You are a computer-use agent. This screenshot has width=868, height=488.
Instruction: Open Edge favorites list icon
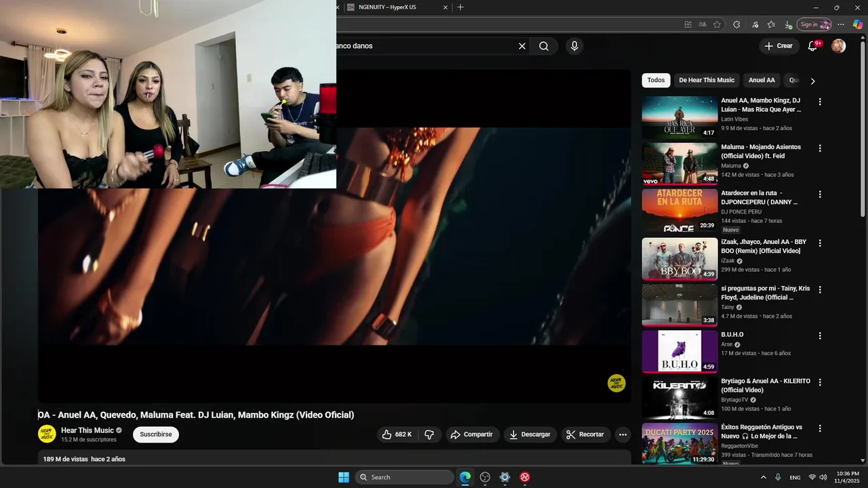[771, 24]
